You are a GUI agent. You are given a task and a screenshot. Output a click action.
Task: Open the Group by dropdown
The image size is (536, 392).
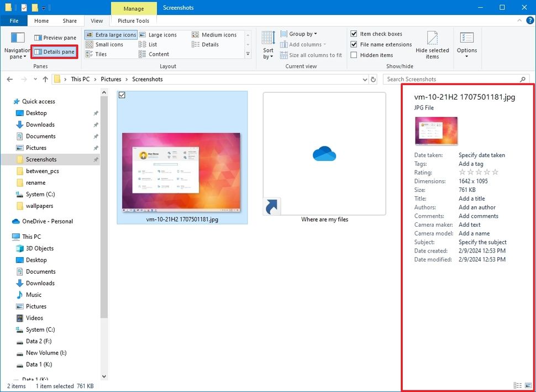click(x=302, y=34)
